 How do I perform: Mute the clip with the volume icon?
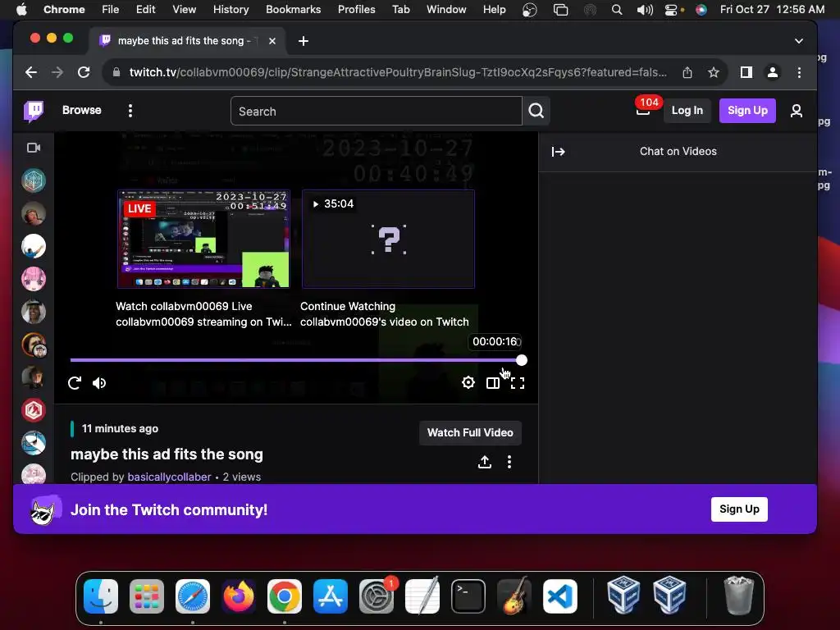click(x=99, y=383)
